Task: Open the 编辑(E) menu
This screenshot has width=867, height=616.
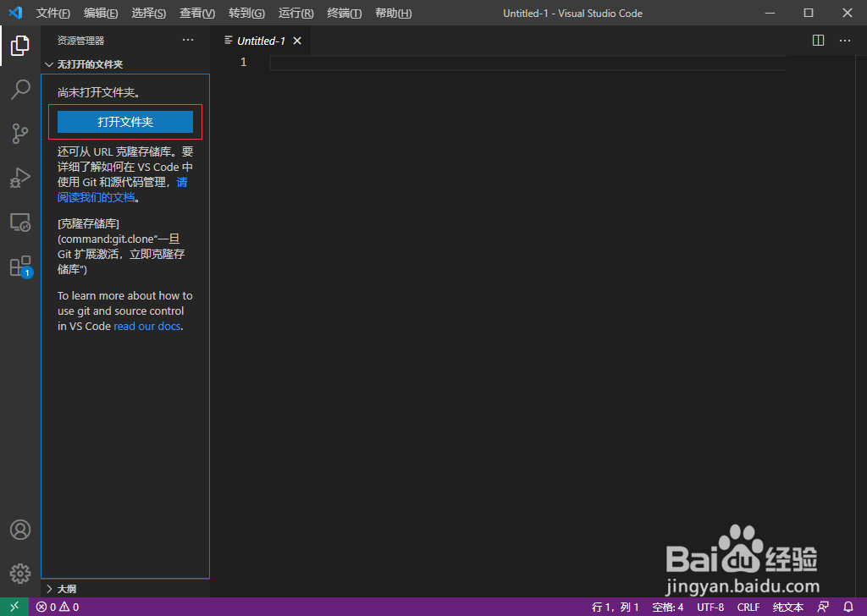Action: (x=101, y=13)
